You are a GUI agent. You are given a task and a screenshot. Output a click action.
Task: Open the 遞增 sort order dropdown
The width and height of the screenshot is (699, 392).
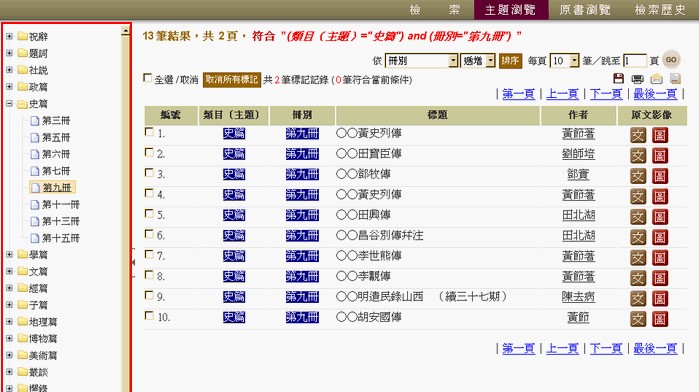(478, 61)
